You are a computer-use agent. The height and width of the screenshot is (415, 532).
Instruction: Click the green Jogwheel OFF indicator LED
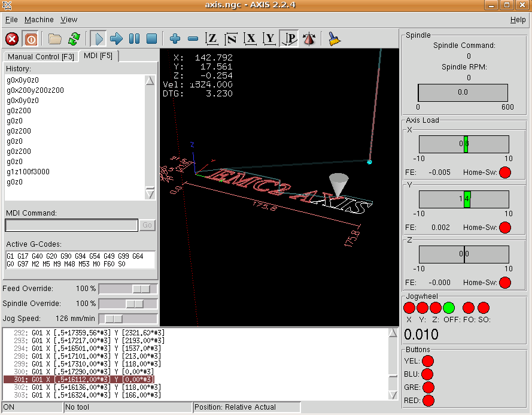click(449, 308)
